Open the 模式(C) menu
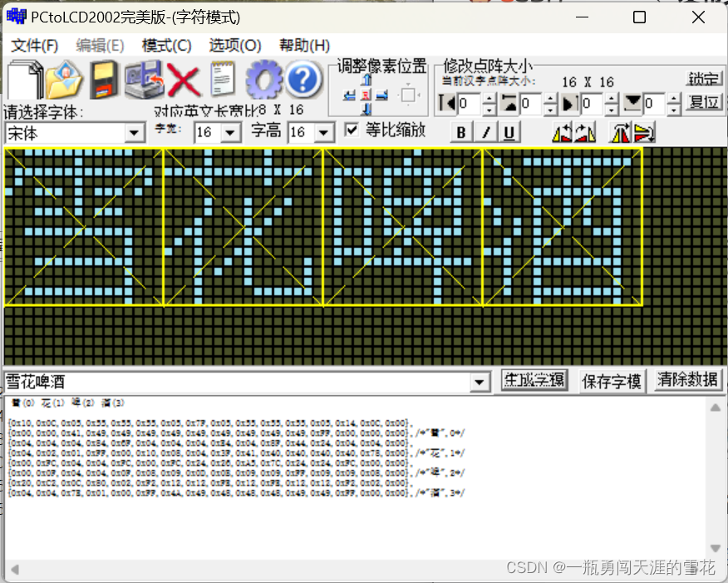Image resolution: width=728 pixels, height=583 pixels. (167, 46)
